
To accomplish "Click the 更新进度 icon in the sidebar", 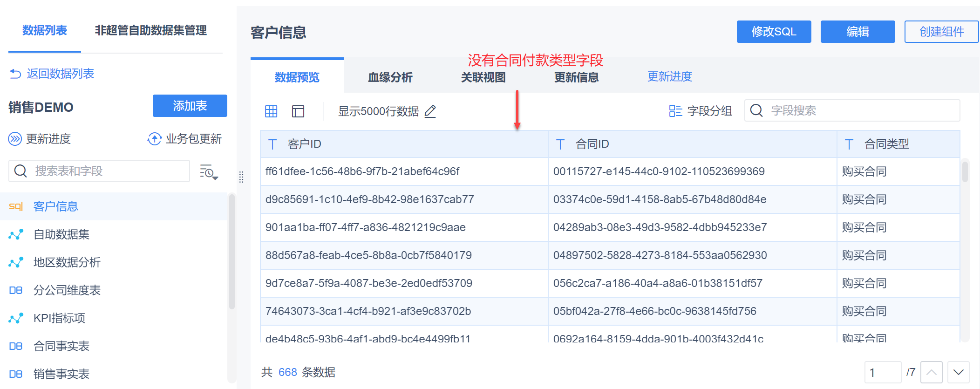I will (x=15, y=139).
